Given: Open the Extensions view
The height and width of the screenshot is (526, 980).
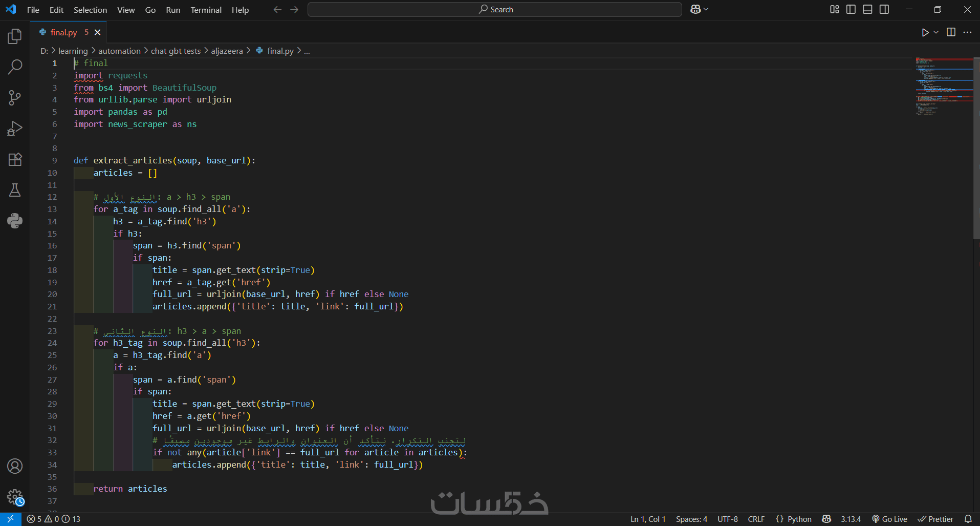Looking at the screenshot, I should tap(15, 159).
